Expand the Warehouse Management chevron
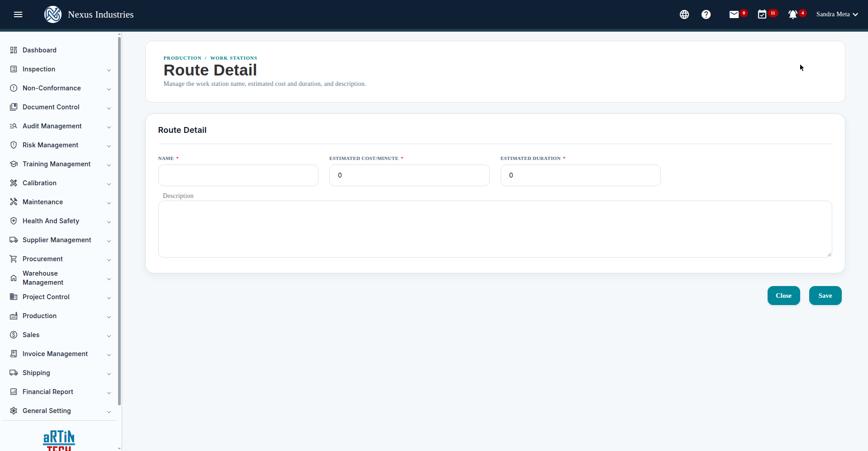Image resolution: width=868 pixels, height=451 pixels. (x=109, y=279)
